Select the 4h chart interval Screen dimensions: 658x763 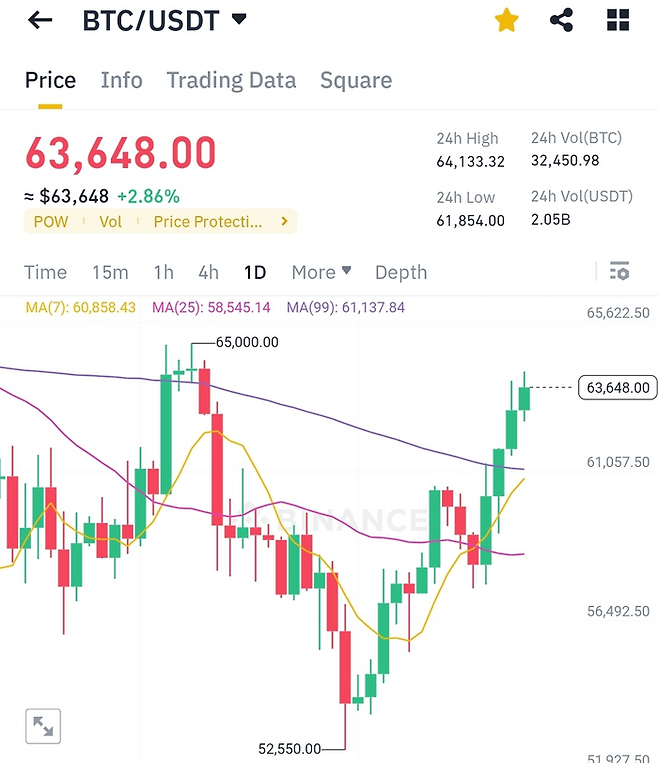point(208,272)
